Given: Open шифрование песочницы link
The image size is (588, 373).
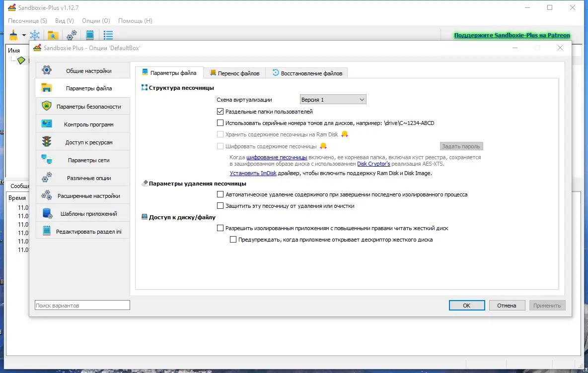Looking at the screenshot, I should coord(277,157).
